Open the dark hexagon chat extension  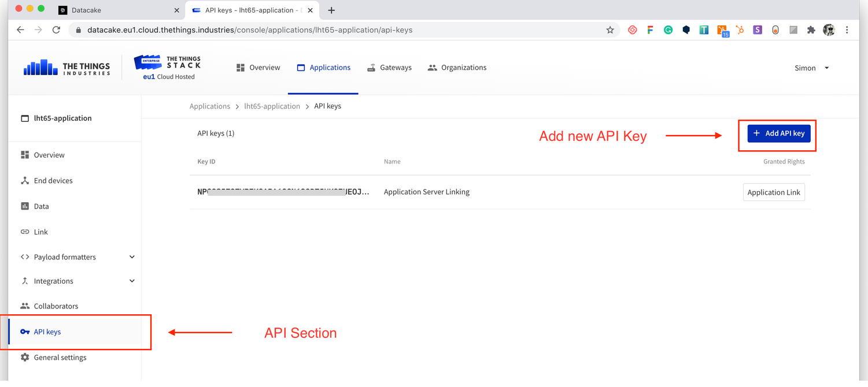click(x=686, y=30)
